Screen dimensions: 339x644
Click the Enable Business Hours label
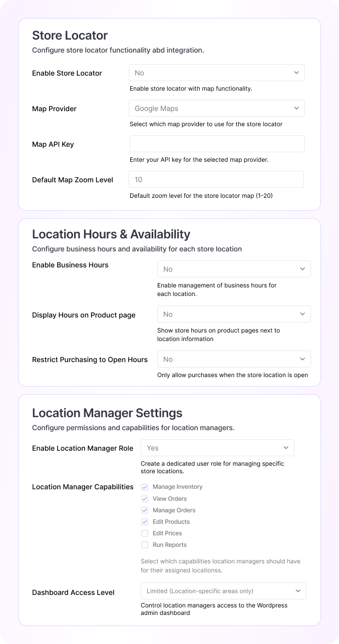pyautogui.click(x=70, y=265)
